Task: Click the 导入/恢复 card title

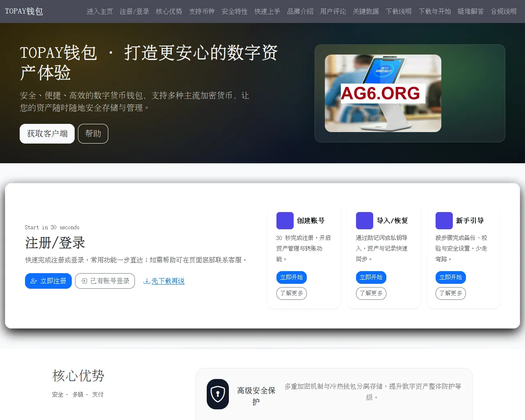Action: 393,221
